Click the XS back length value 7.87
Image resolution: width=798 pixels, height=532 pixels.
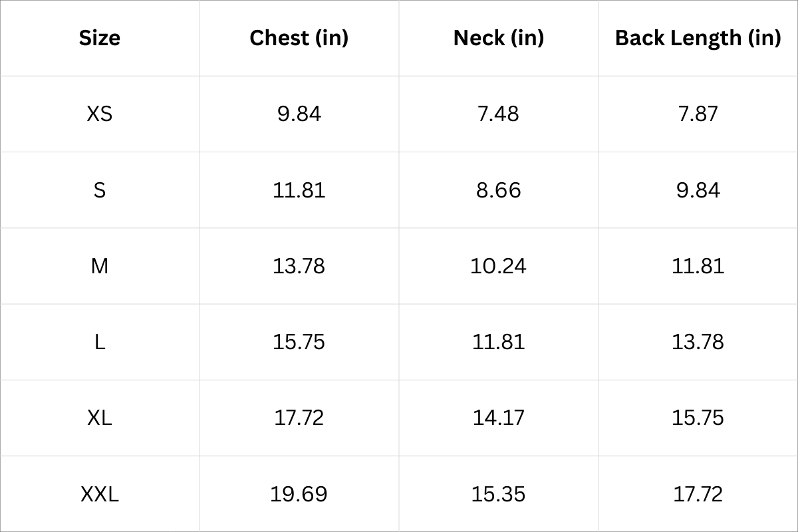[x=698, y=114]
